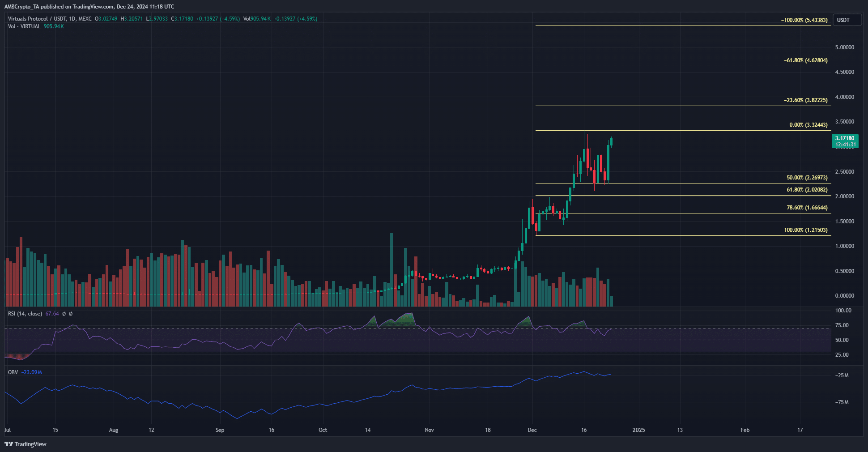Click the Nov marker on the time axis
The image size is (868, 452).
(429, 430)
